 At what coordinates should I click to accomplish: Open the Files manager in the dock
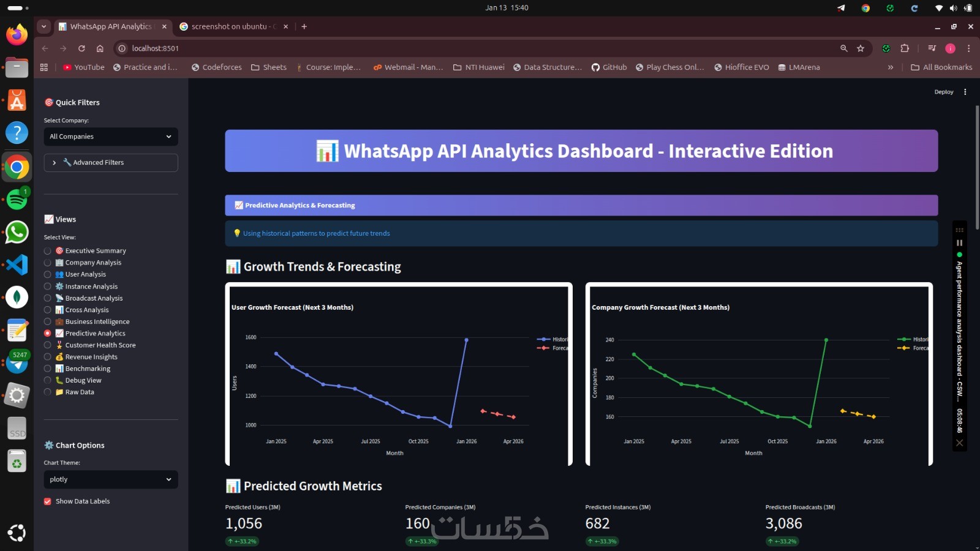coord(17,67)
